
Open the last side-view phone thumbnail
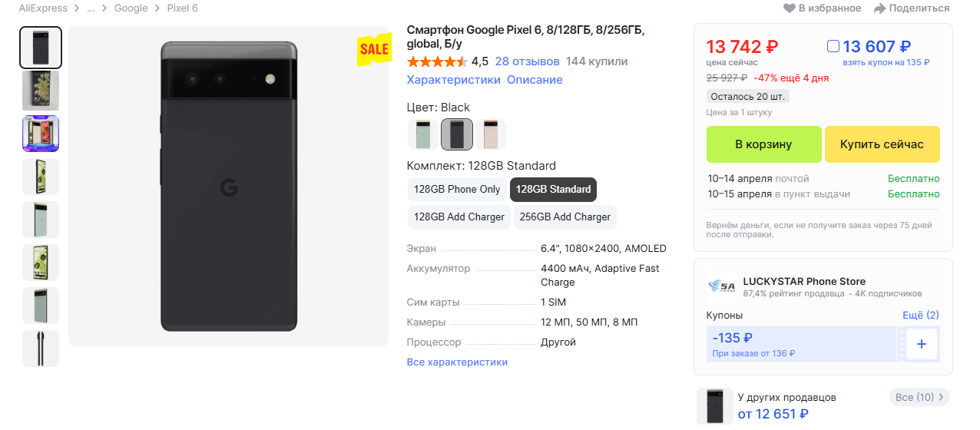click(41, 349)
